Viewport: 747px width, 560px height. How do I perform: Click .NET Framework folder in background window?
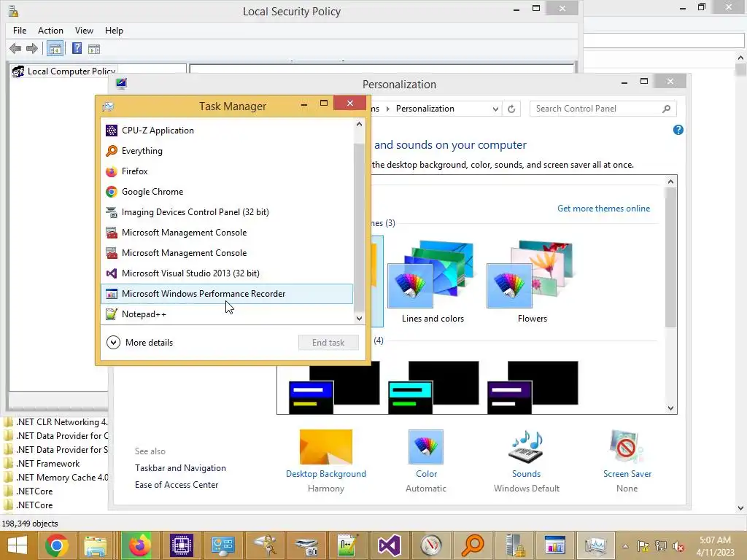(x=47, y=464)
